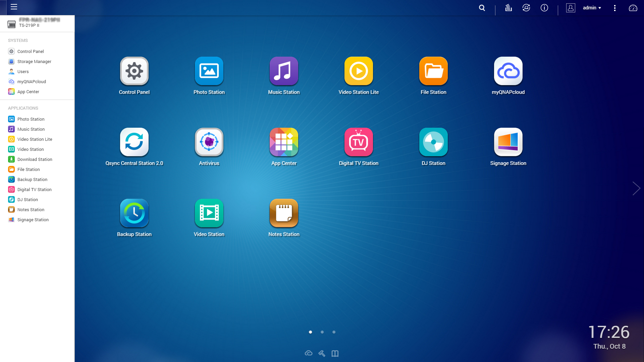Open App Center desktop icon
Image resolution: width=644 pixels, height=362 pixels.
coord(284,142)
